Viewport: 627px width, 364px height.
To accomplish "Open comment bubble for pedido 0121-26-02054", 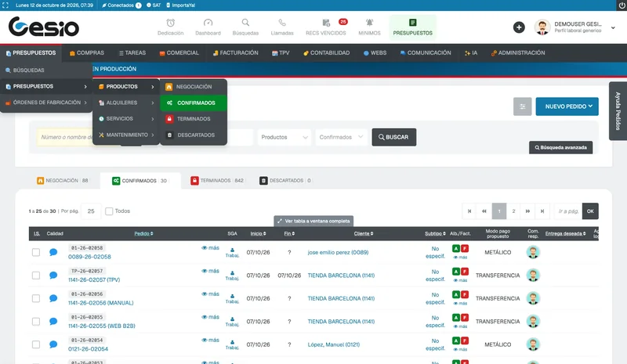I will (53, 344).
